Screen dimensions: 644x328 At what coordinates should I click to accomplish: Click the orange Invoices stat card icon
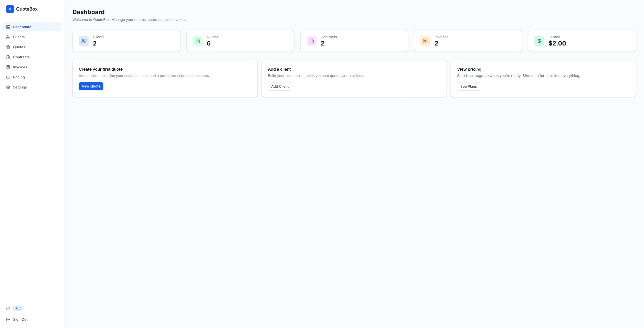point(425,41)
